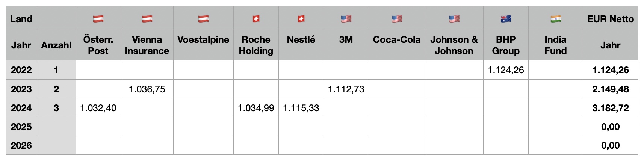Click the Nestlé cell showing 1.115,33
Image resolution: width=644 pixels, height=163 pixels.
click(301, 108)
